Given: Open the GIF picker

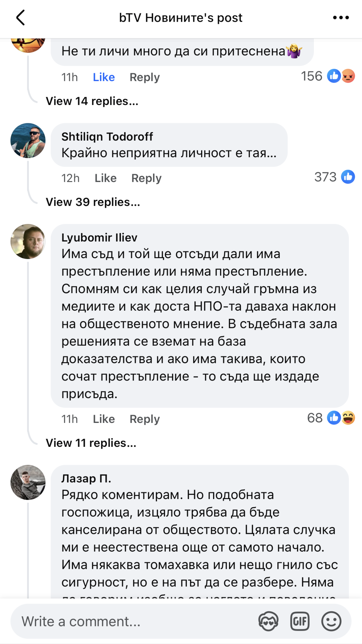Looking at the screenshot, I should point(299,621).
